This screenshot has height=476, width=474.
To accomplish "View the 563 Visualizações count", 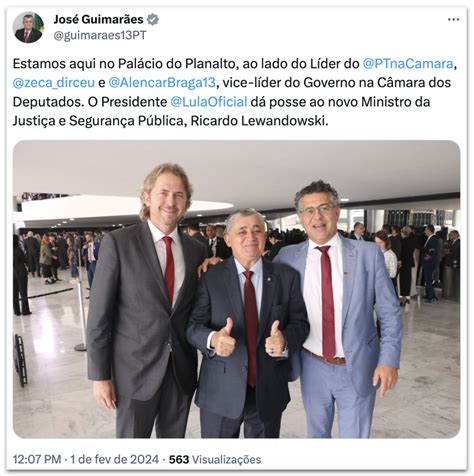I will [215, 459].
